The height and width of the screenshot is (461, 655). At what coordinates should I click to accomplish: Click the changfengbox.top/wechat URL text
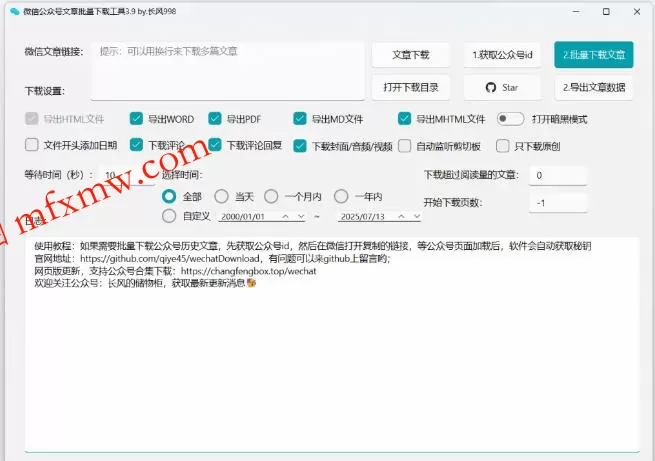coord(249,271)
